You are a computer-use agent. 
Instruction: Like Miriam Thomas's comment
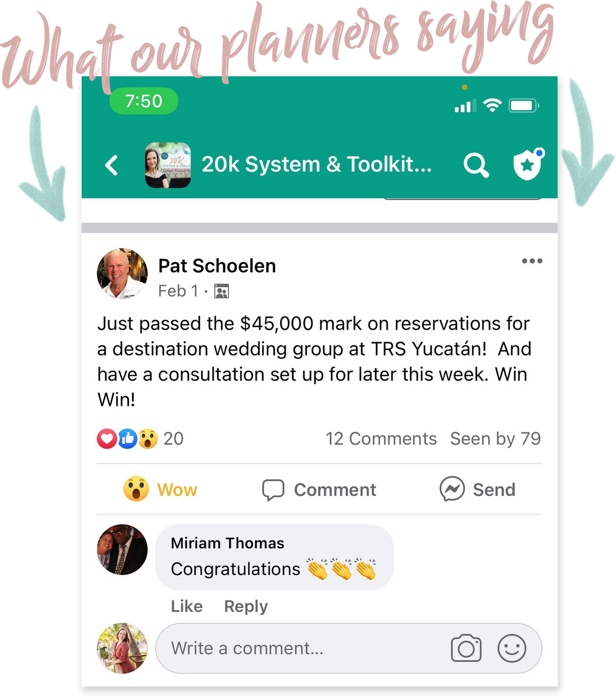tap(187, 606)
